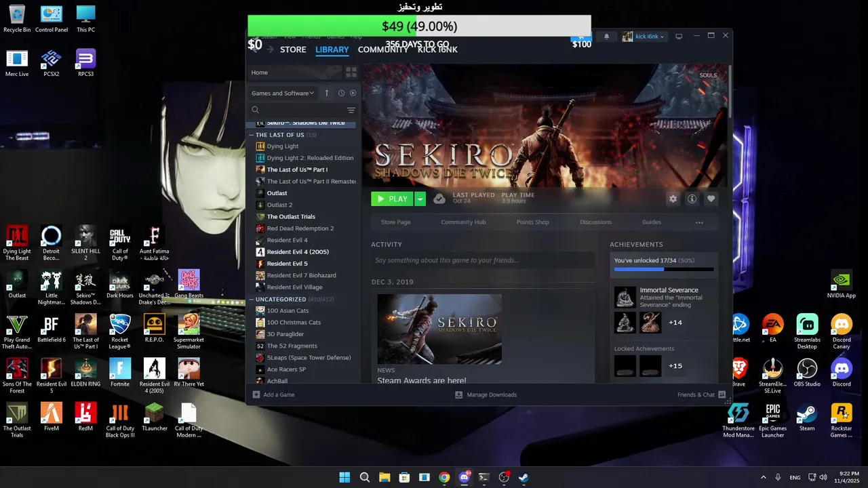
Task: Select Dying Light in library list
Action: (x=282, y=146)
